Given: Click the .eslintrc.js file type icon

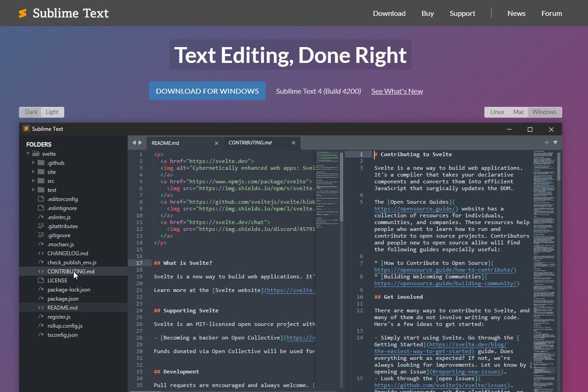Looking at the screenshot, I should point(41,217).
